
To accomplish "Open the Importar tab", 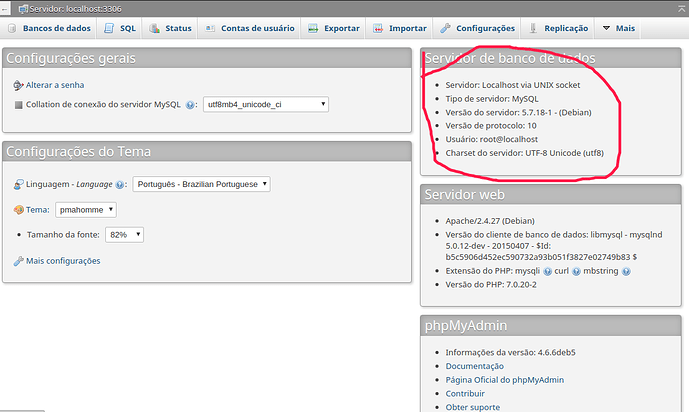I will pos(399,28).
